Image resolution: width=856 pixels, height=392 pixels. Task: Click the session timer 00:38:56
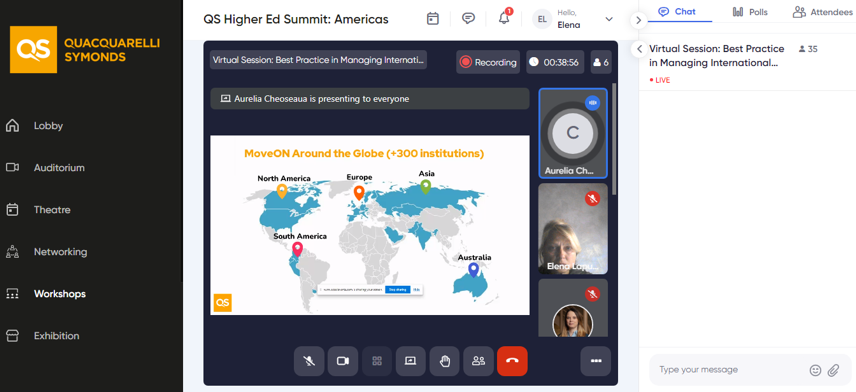(x=555, y=62)
